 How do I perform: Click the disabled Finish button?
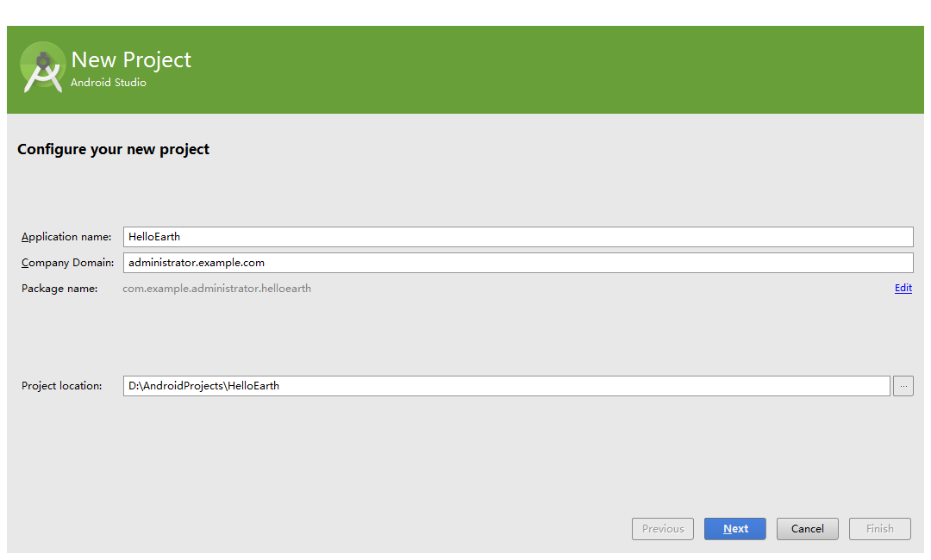880,529
